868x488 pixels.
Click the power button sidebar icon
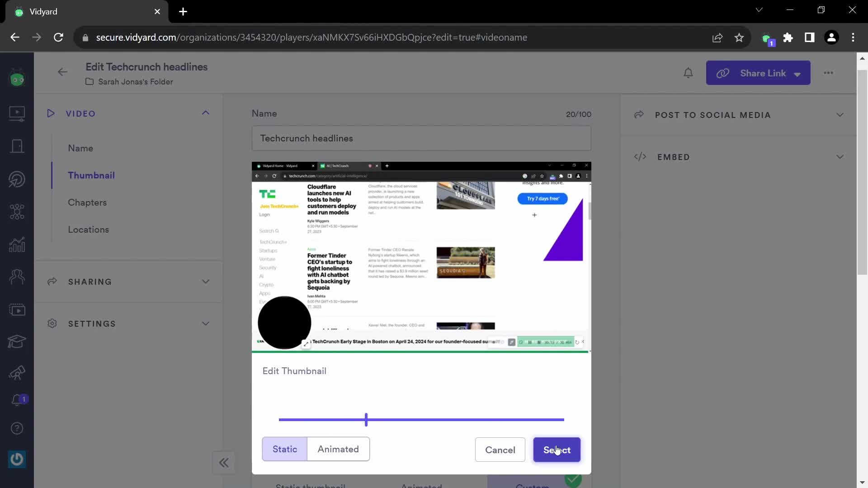[17, 460]
